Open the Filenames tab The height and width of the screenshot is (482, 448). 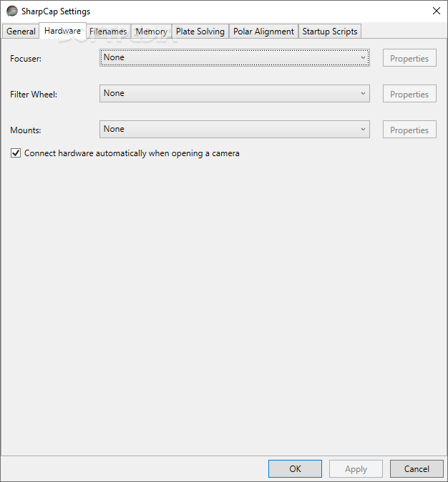[x=108, y=32]
